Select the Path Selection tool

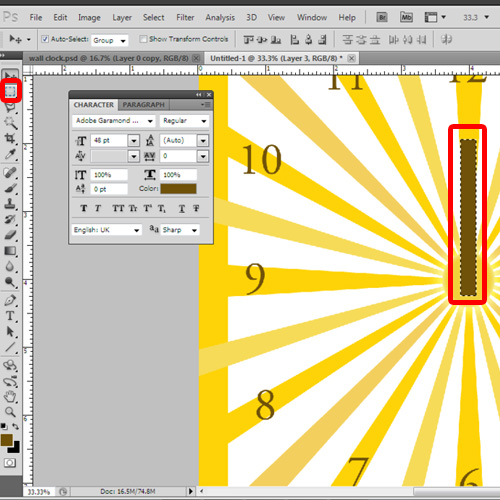pyautogui.click(x=10, y=332)
